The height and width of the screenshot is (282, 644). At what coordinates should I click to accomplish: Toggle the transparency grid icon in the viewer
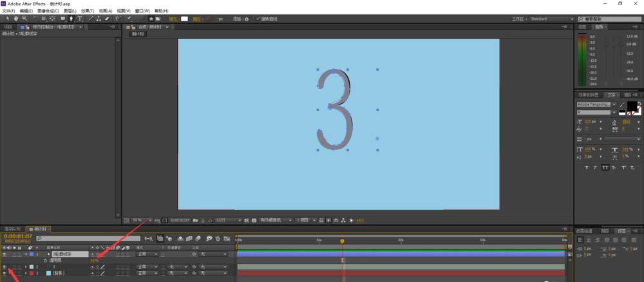(x=254, y=220)
